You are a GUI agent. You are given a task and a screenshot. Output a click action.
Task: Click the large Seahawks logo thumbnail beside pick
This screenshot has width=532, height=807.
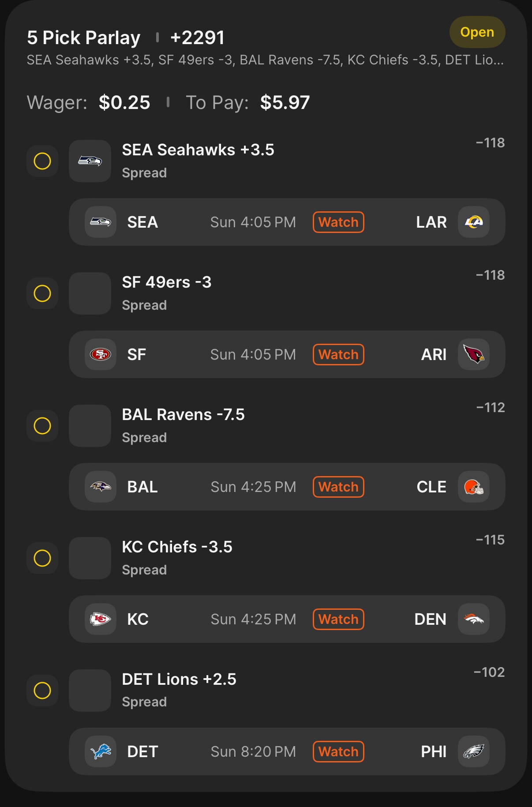click(90, 161)
